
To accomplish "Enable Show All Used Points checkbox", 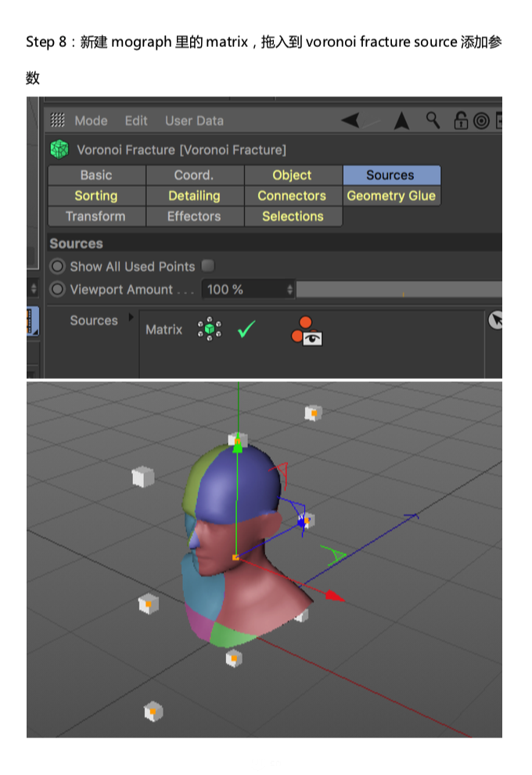I will (208, 266).
